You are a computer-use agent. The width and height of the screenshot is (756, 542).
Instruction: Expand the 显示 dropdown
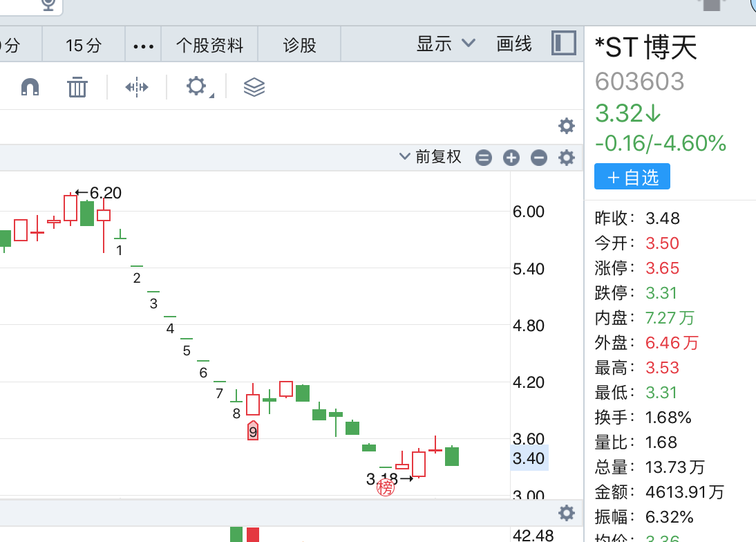(x=446, y=44)
